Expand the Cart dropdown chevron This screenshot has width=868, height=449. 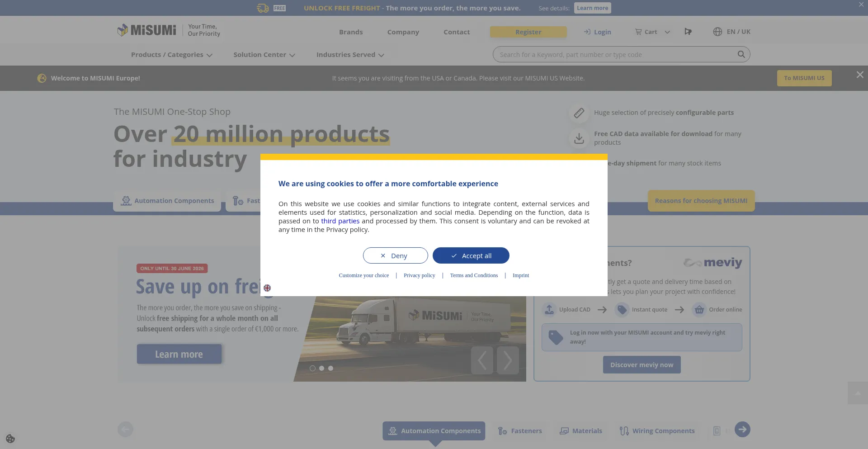(667, 32)
